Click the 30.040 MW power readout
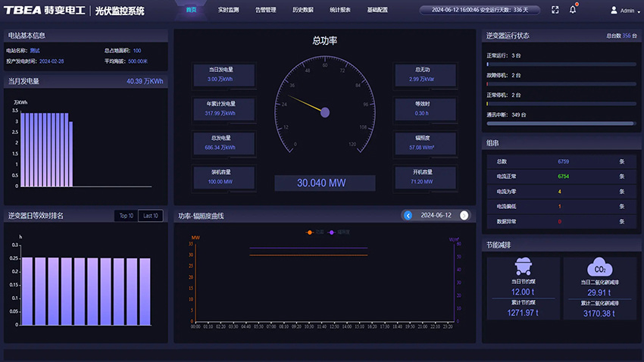Image resolution: width=644 pixels, height=362 pixels. 325,183
